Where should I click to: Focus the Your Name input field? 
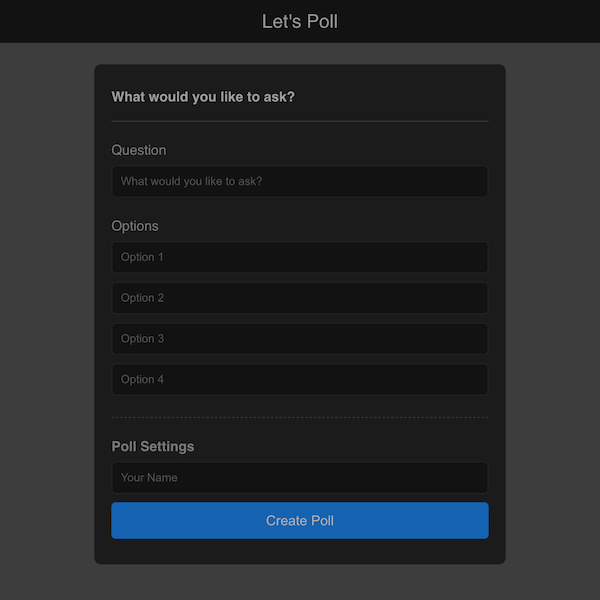click(x=300, y=478)
